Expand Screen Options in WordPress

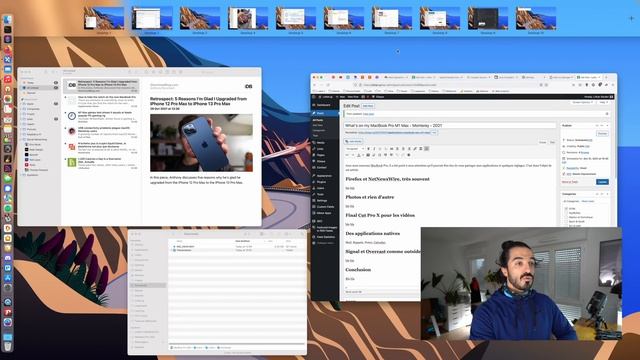pyautogui.click(x=582, y=102)
